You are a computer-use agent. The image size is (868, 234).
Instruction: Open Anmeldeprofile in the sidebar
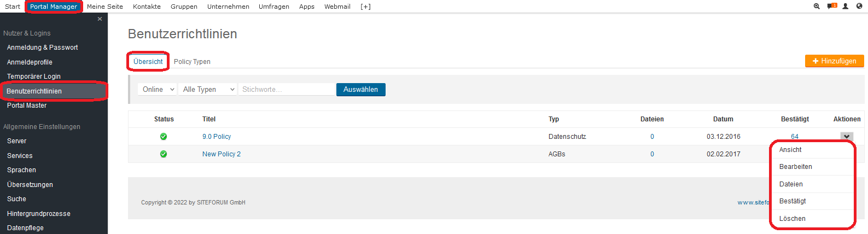click(x=30, y=62)
